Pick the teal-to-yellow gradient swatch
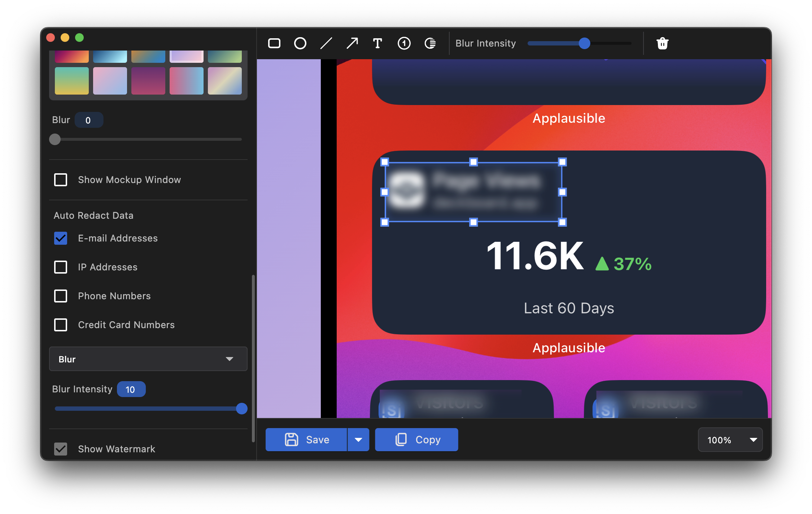This screenshot has width=812, height=514. (x=72, y=81)
